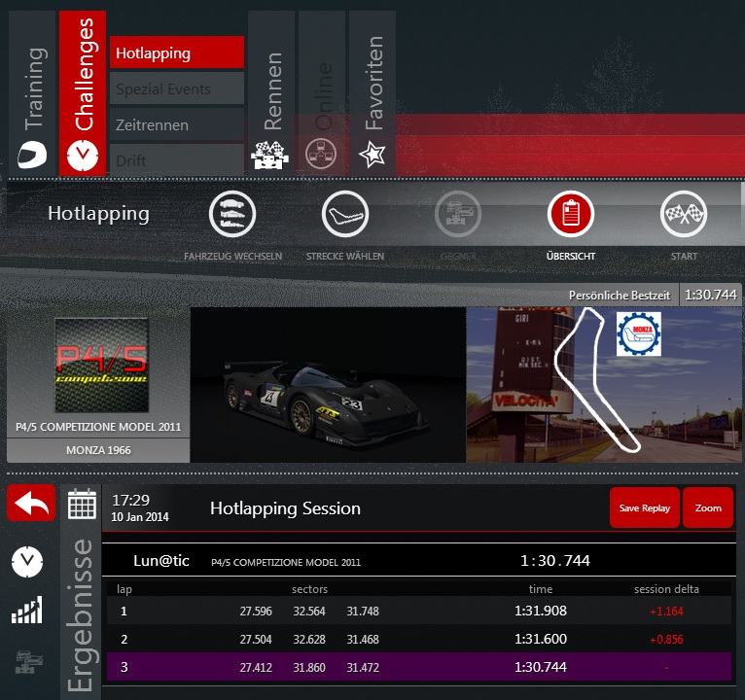Click the bar chart statistics icon
The width and height of the screenshot is (745, 700).
pos(27,610)
